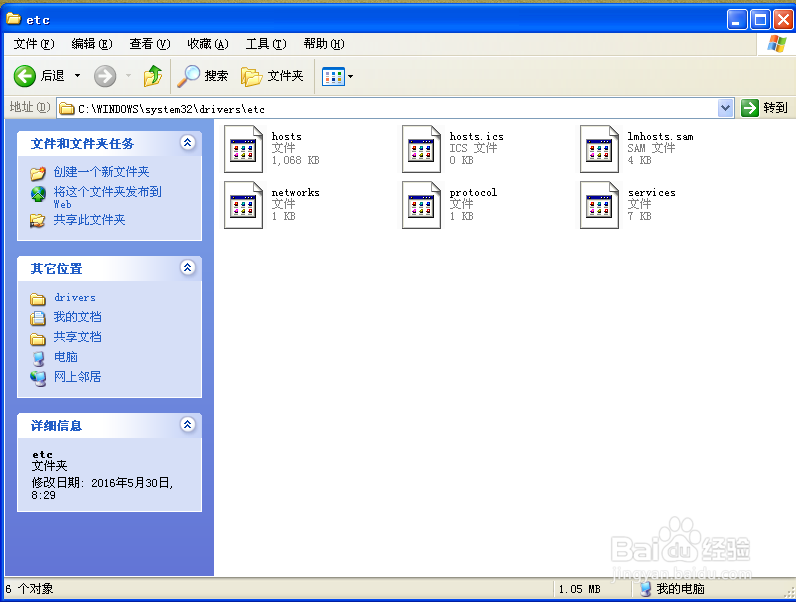Select the services file icon
Image resolution: width=796 pixels, height=602 pixels.
[x=600, y=205]
